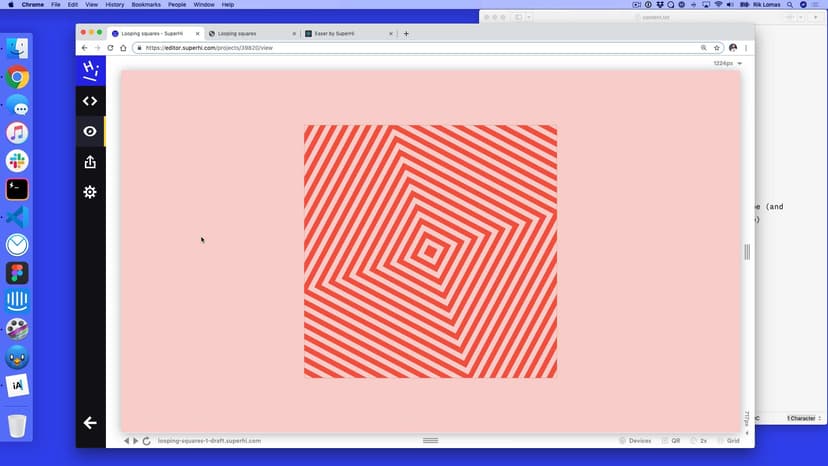Click the back arrow in SuperHi sidebar
The image size is (828, 466).
point(90,423)
